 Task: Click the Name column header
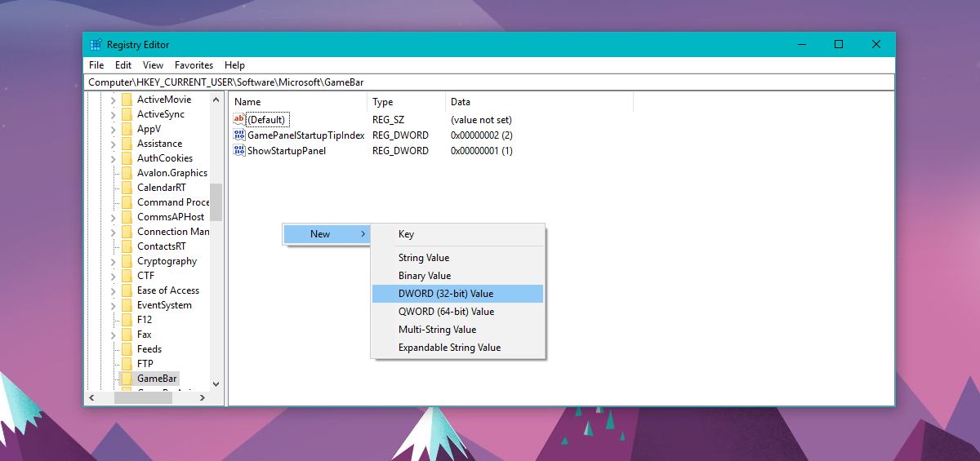click(247, 102)
